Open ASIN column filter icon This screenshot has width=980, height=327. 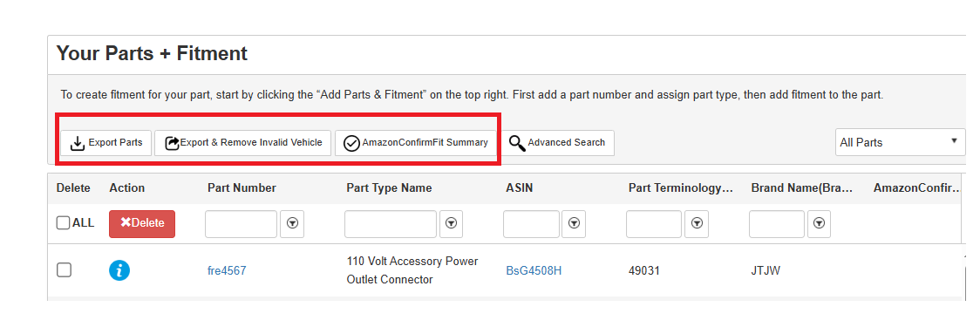pyautogui.click(x=574, y=223)
